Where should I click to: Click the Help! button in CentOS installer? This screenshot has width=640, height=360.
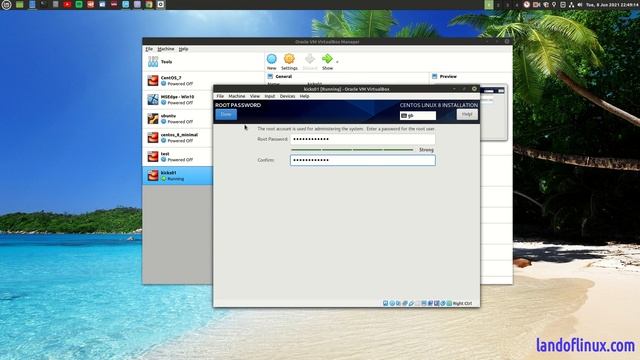[467, 114]
